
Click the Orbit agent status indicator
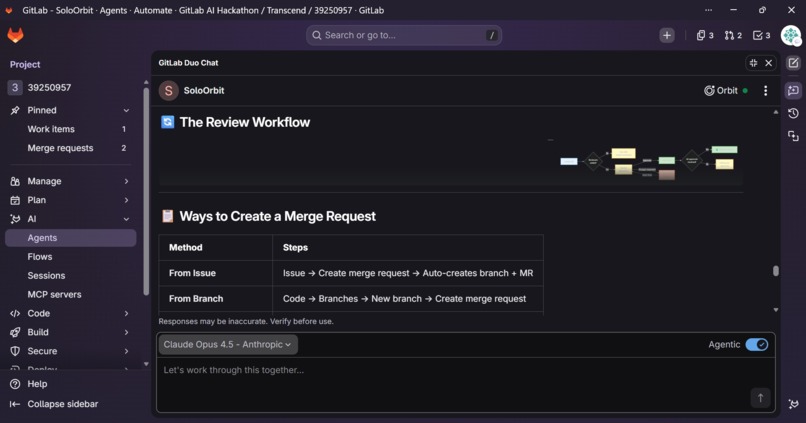point(726,90)
